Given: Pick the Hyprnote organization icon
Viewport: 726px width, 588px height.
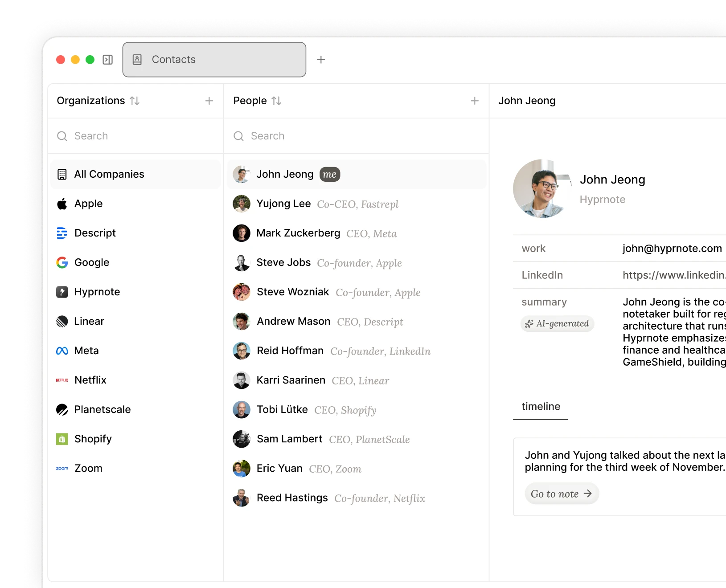Looking at the screenshot, I should point(62,292).
